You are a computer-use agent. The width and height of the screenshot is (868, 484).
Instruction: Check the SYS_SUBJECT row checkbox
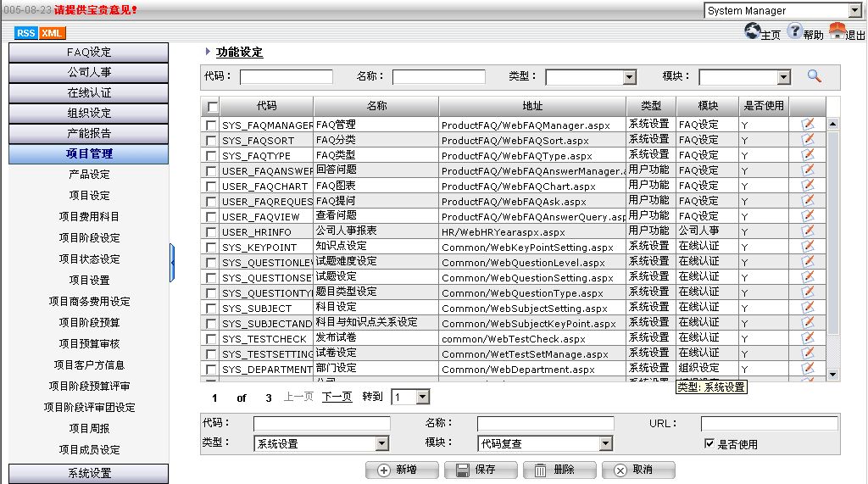point(211,308)
